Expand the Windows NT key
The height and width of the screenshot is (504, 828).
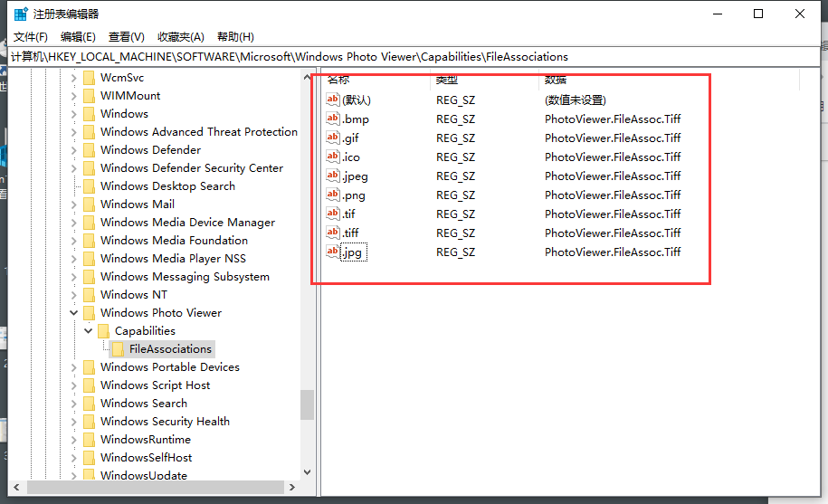[x=74, y=294]
